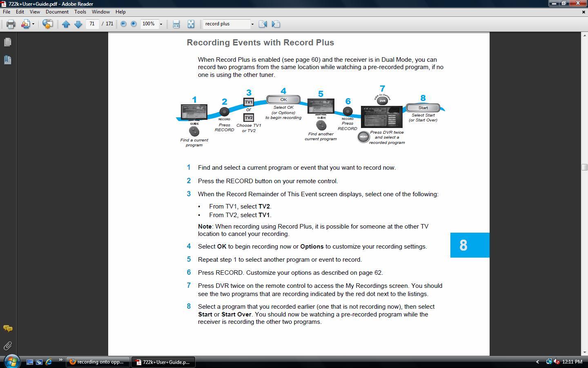The height and width of the screenshot is (368, 588).
Task: Click the find field containing 'record plus'
Action: (227, 24)
